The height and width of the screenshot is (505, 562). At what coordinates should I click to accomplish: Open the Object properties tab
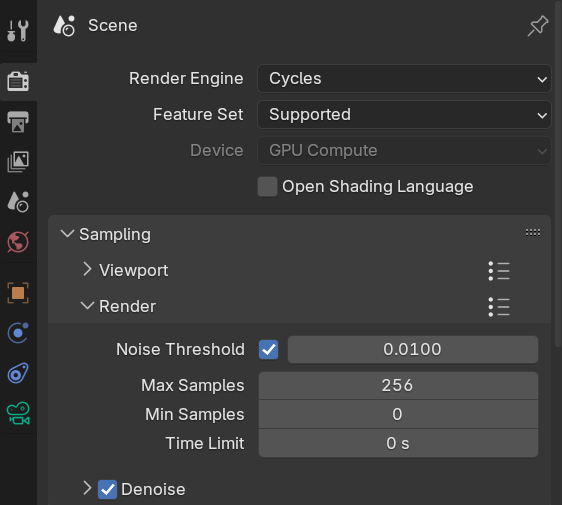tap(18, 293)
